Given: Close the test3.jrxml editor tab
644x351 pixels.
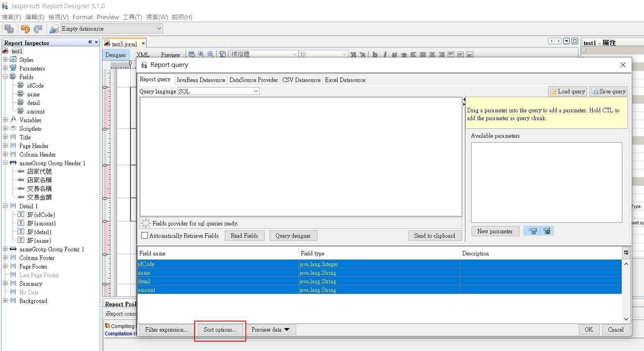Looking at the screenshot, I should pyautogui.click(x=143, y=43).
